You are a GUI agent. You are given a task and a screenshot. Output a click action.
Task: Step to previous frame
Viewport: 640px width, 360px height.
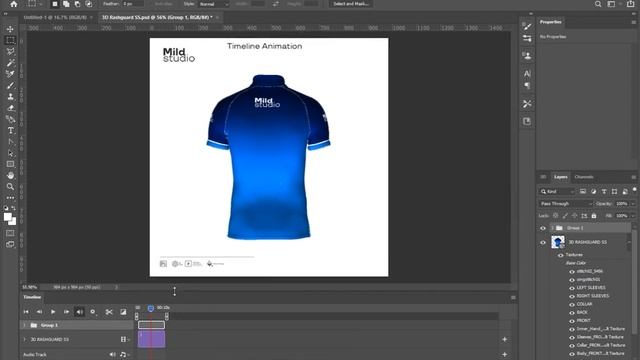click(x=40, y=312)
